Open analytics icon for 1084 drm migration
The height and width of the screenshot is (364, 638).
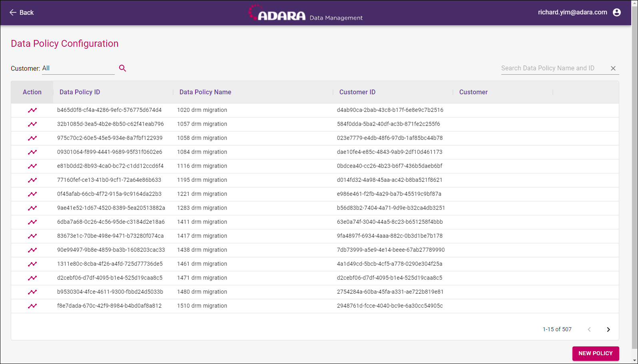pyautogui.click(x=32, y=152)
